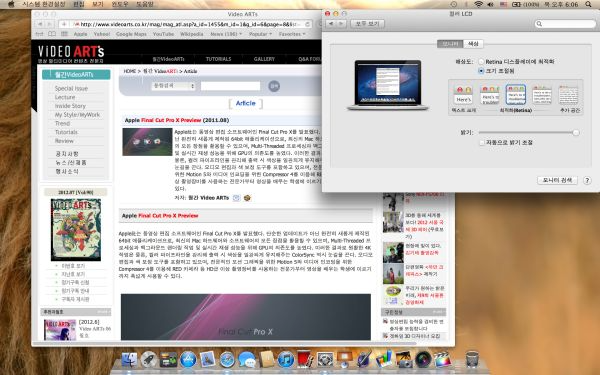Expand News bookmarks folder dropdown

pos(226,34)
